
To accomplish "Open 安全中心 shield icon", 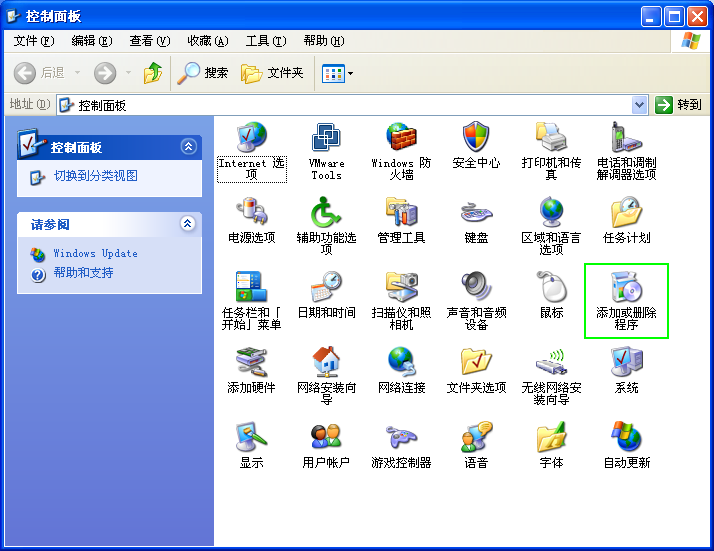I will 476,137.
